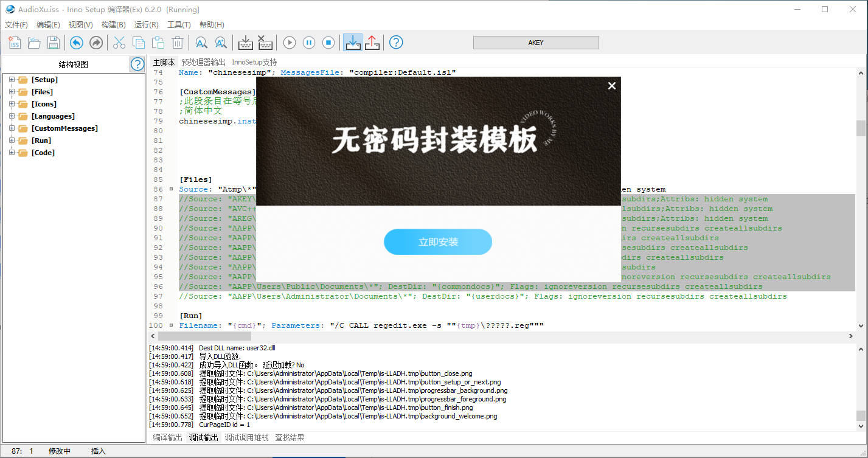Switch to the 编译输出 output tab
The width and height of the screenshot is (868, 458).
[167, 437]
